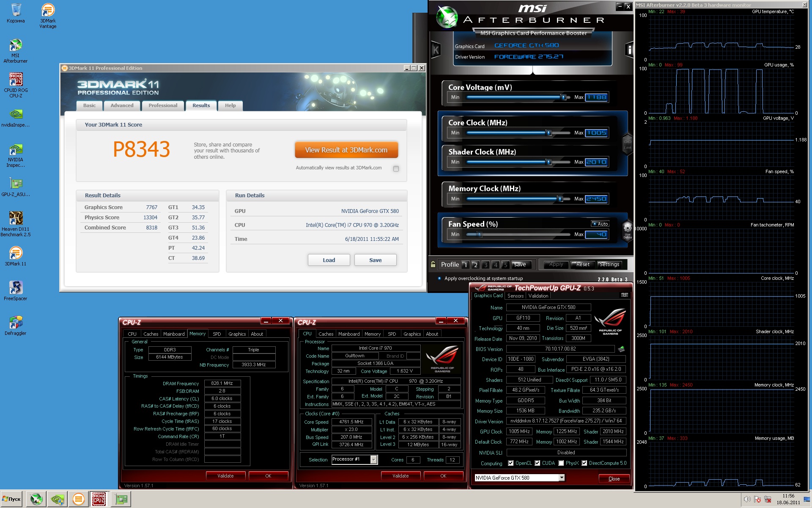Click the GPU-Z screenshot camera icon

tap(624, 295)
